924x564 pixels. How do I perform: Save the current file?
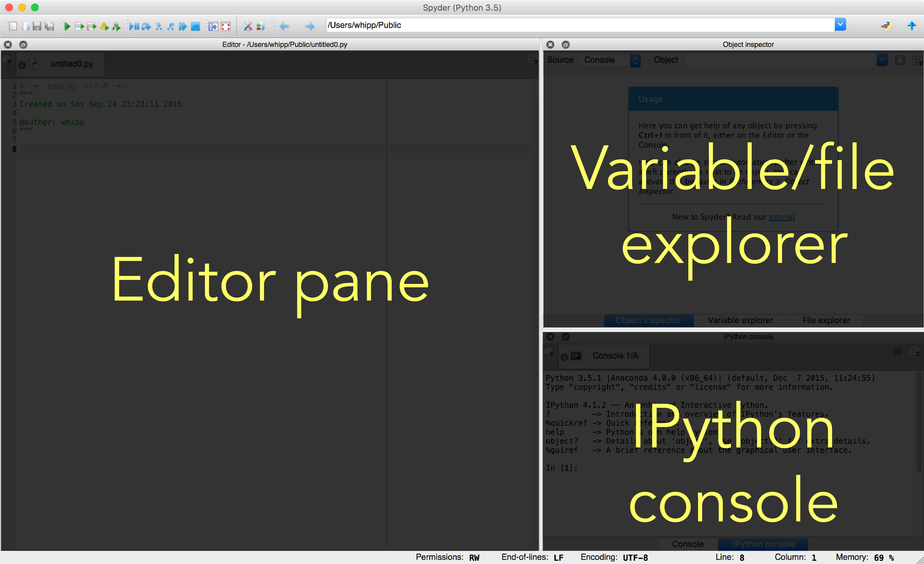pos(37,26)
